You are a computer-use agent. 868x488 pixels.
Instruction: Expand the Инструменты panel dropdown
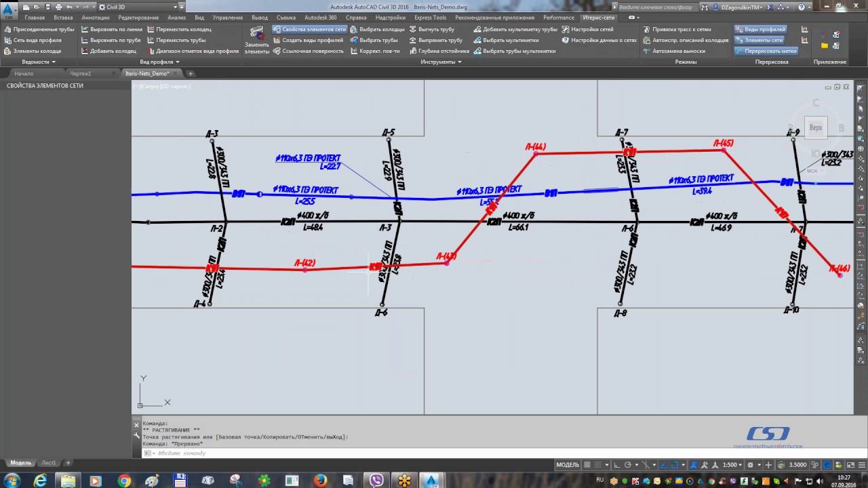(441, 62)
